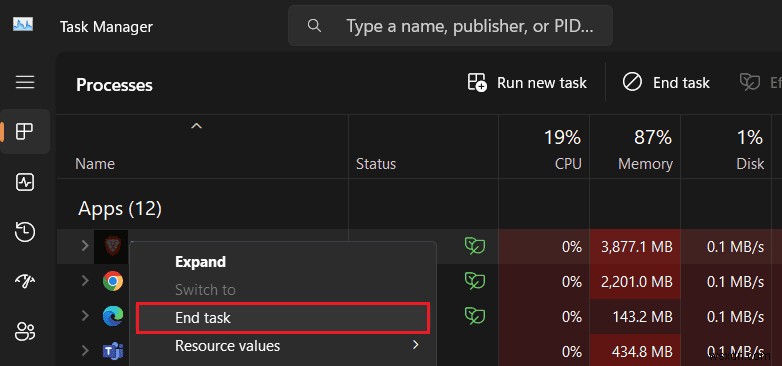Expand the Edge process group
The image size is (782, 366).
tap(85, 316)
